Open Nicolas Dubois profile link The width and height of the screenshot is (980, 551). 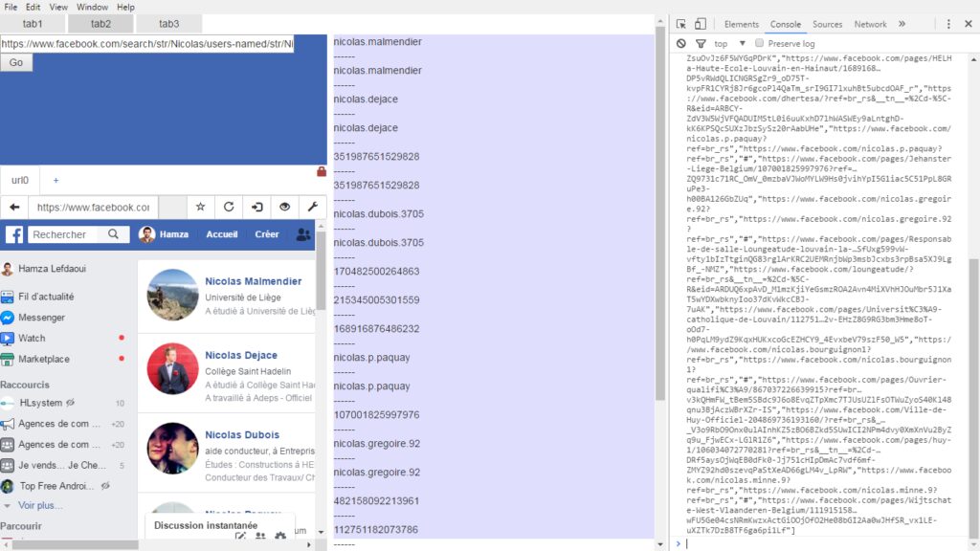pyautogui.click(x=242, y=435)
